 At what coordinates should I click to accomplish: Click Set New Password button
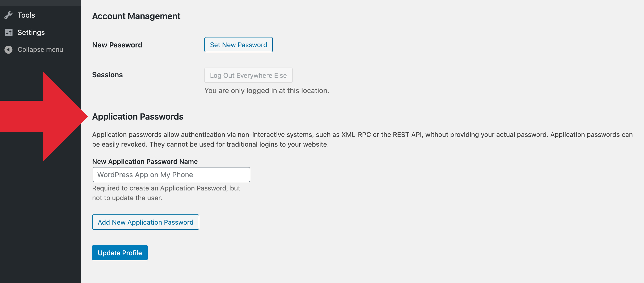click(x=238, y=45)
